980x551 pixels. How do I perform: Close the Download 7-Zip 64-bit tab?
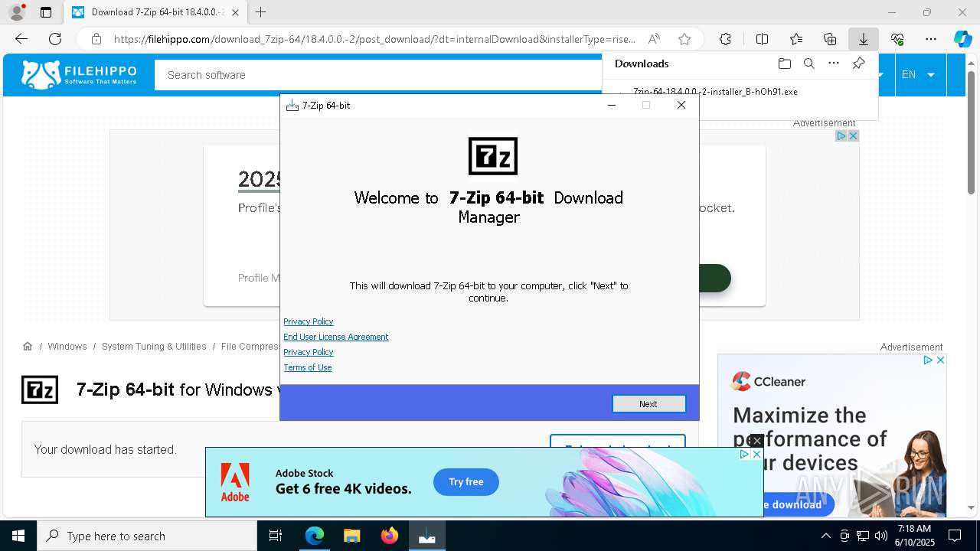tap(235, 12)
